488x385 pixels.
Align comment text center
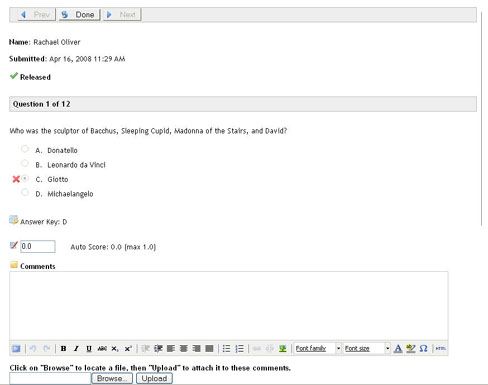tap(184, 349)
